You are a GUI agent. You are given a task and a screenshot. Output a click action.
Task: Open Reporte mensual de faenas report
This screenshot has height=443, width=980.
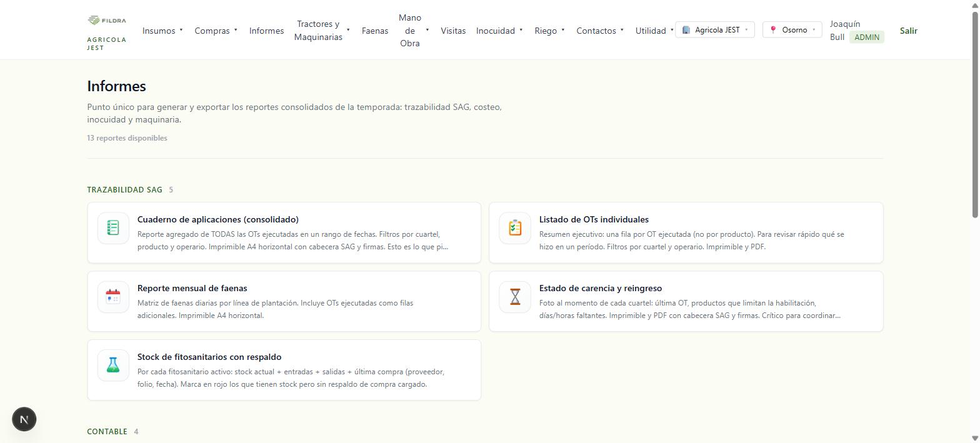pos(284,301)
